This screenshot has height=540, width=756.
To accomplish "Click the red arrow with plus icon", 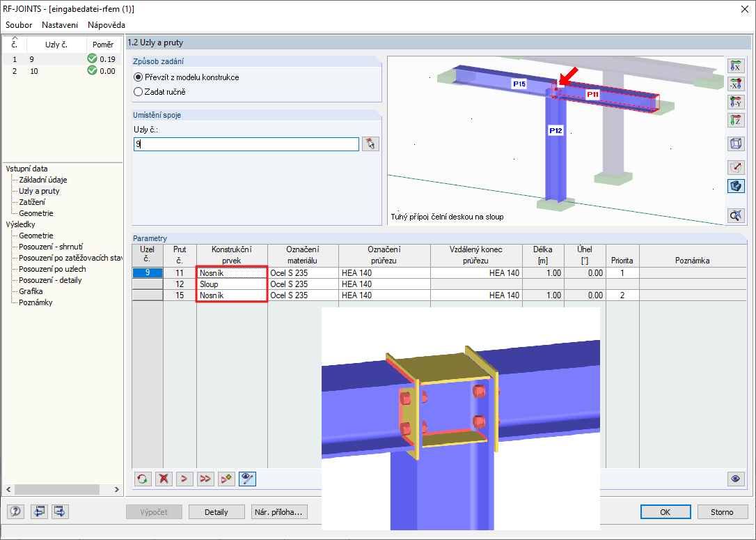I will pos(226,479).
